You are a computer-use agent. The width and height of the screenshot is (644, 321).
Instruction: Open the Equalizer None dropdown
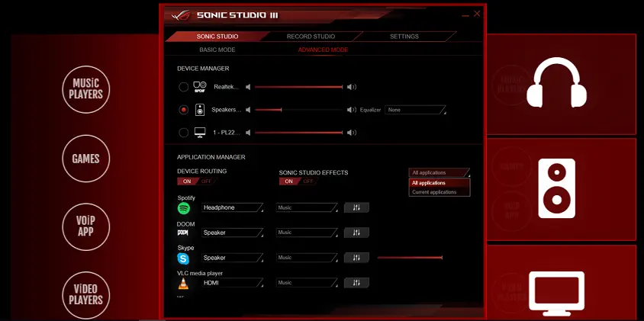pos(415,110)
